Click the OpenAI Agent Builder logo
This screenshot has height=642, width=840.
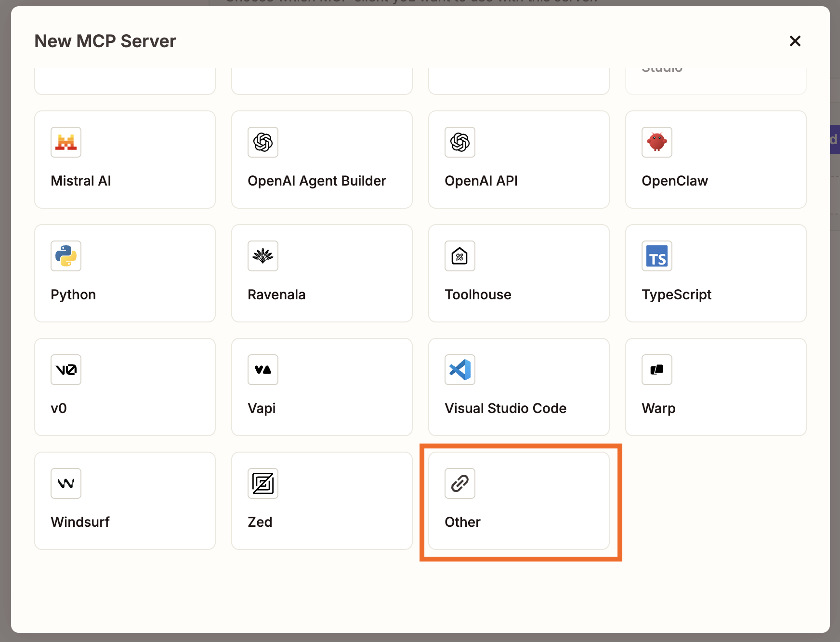(262, 142)
